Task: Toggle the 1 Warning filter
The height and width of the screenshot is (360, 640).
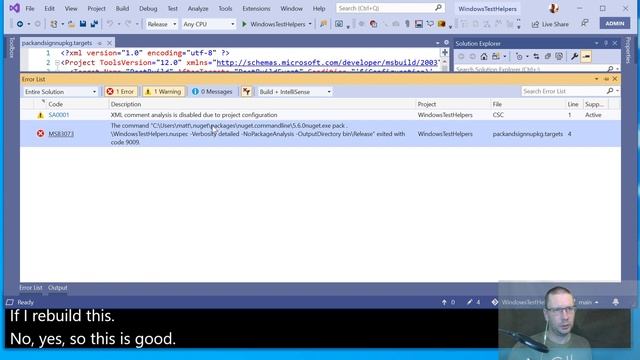Action: tap(163, 91)
